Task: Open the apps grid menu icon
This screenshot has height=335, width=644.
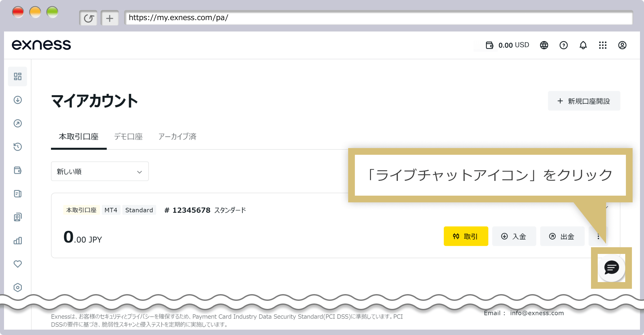Action: pyautogui.click(x=603, y=45)
